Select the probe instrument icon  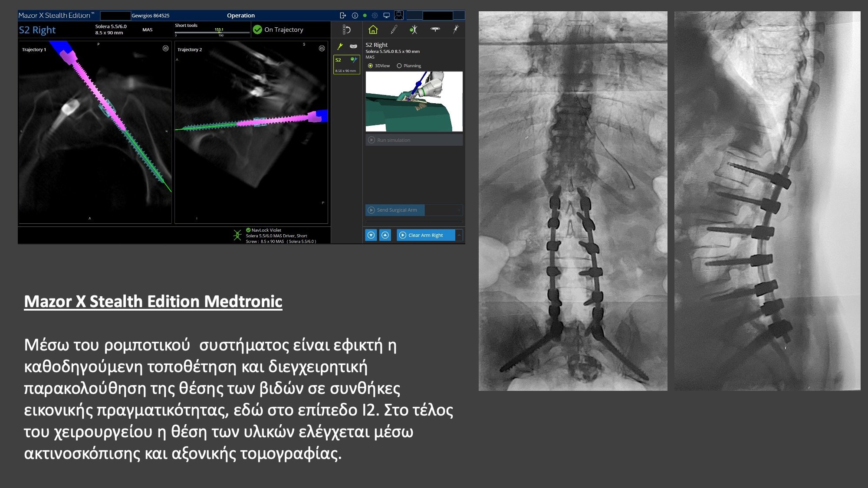point(394,29)
